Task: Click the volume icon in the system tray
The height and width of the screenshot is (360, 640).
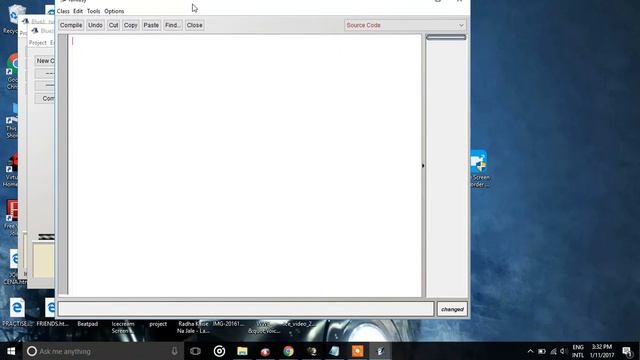Action: point(564,351)
